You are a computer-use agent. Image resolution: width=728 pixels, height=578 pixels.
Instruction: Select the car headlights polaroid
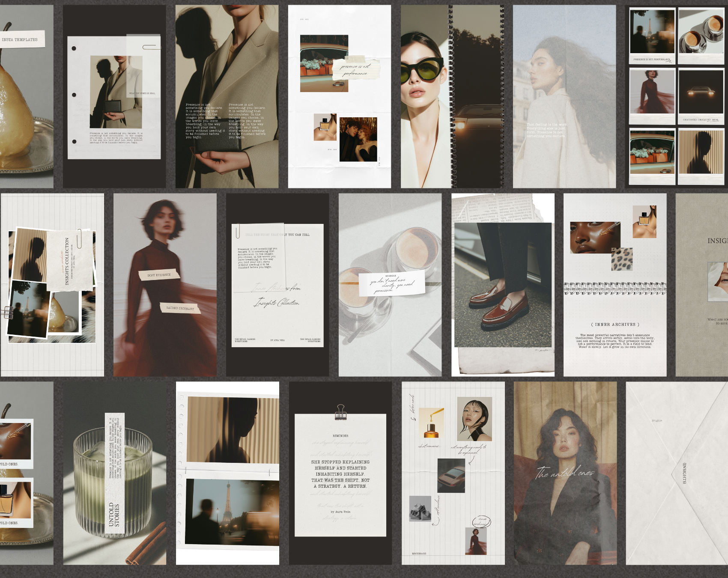tap(701, 96)
